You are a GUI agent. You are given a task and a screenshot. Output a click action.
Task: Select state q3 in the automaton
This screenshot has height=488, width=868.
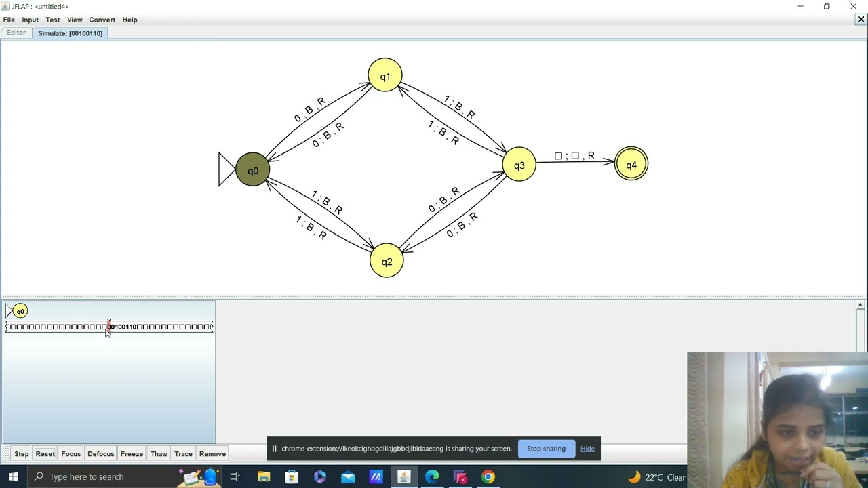519,165
